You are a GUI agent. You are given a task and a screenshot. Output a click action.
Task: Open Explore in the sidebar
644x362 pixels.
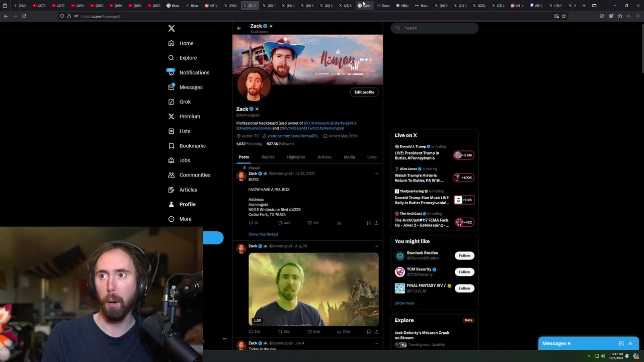tap(182, 58)
